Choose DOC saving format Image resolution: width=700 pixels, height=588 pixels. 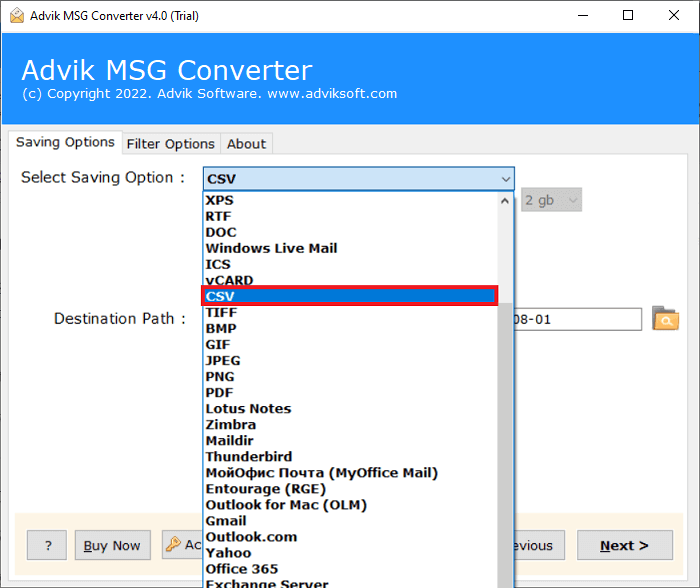(x=351, y=232)
